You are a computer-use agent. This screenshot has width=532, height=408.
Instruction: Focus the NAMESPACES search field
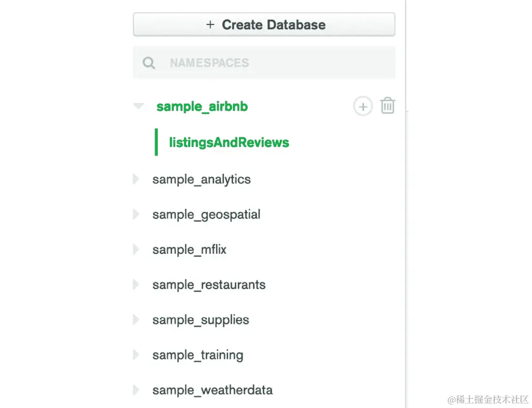(264, 63)
